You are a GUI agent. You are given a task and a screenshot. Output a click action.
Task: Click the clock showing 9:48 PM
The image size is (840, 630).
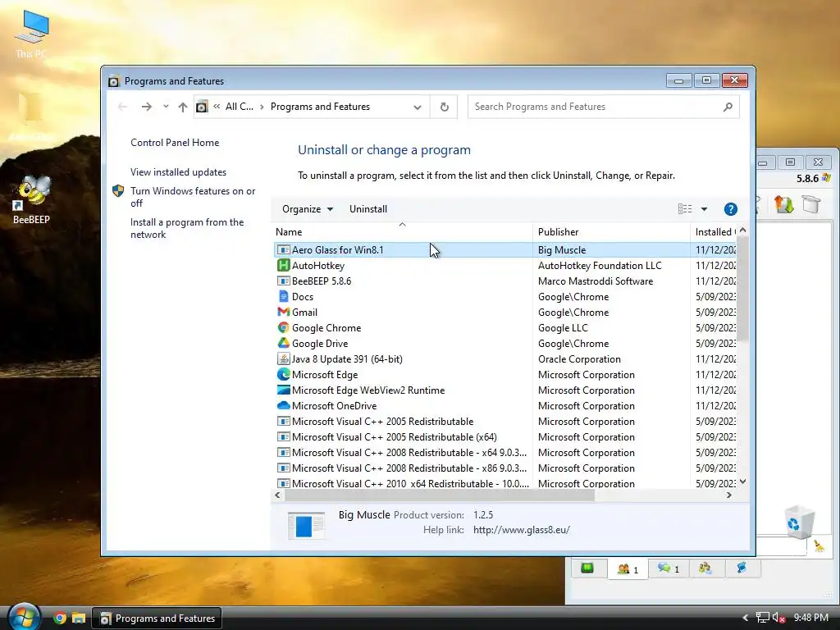click(x=811, y=618)
